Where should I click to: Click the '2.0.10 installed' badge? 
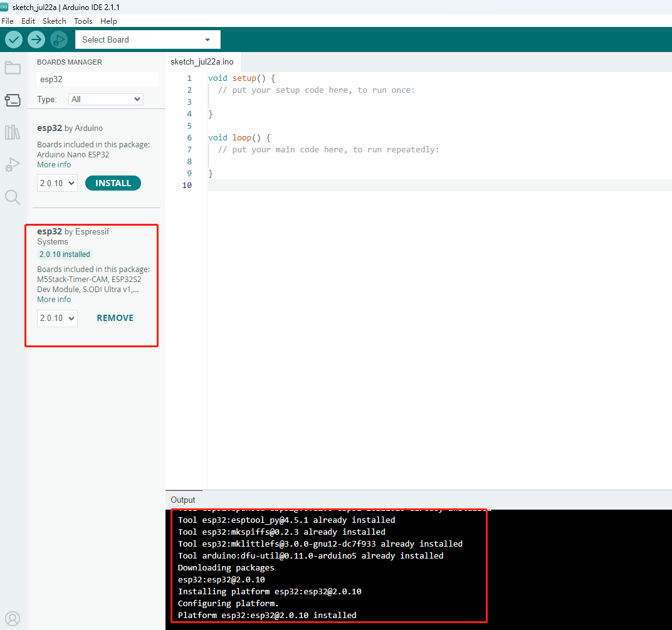pyautogui.click(x=65, y=255)
